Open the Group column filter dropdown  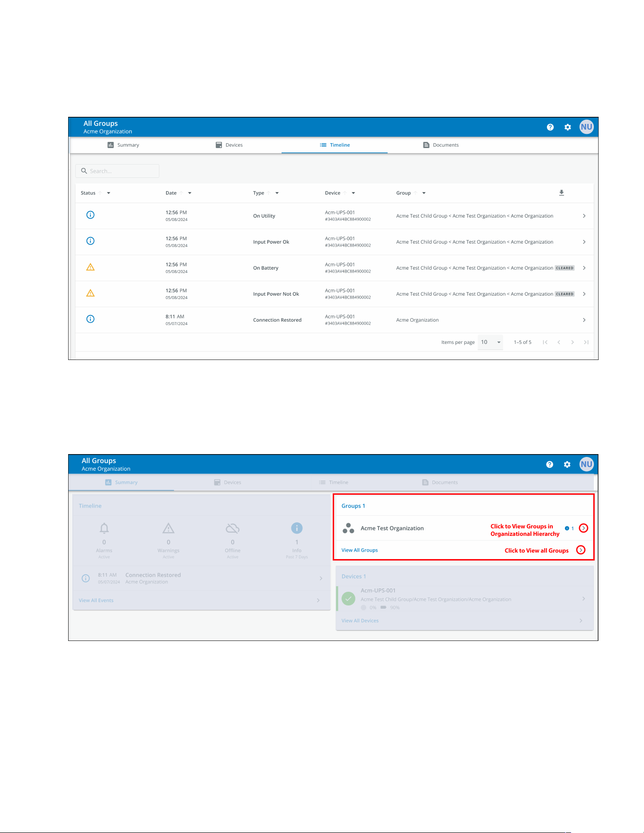(424, 193)
